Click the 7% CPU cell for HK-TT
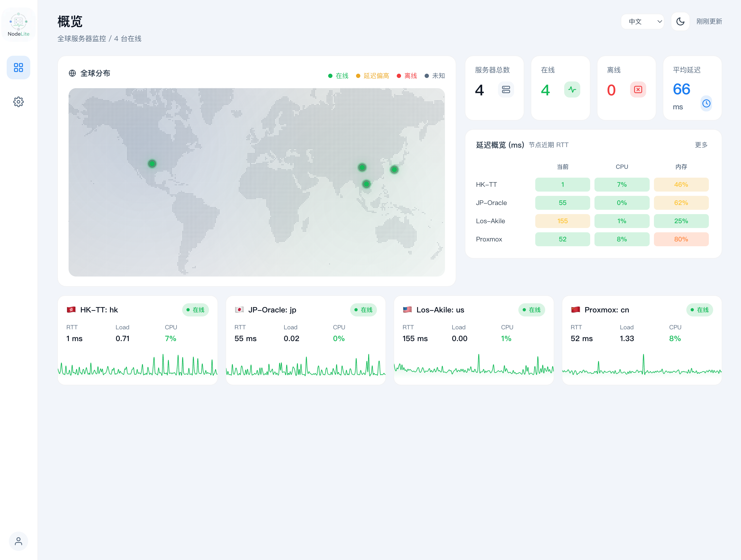Viewport: 741px width, 560px height. coord(622,185)
